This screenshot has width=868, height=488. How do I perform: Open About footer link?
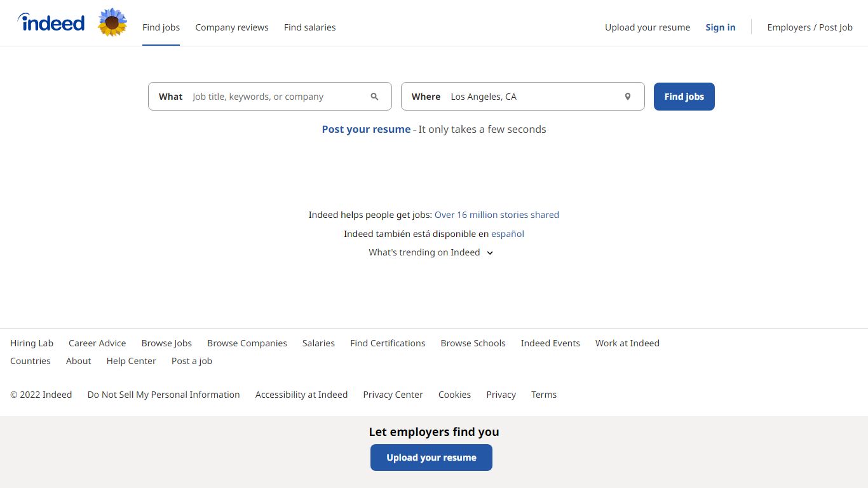click(x=79, y=361)
